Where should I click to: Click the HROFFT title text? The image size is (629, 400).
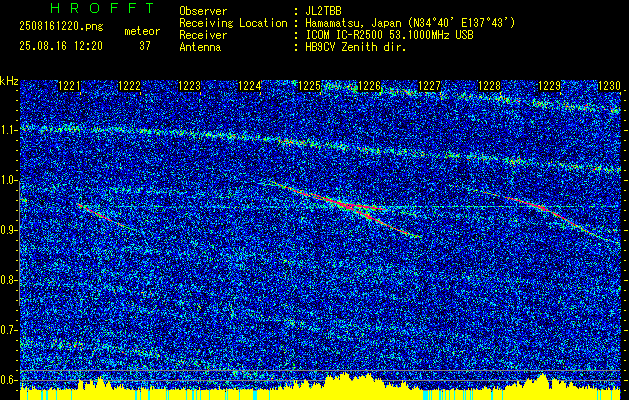coord(102,8)
